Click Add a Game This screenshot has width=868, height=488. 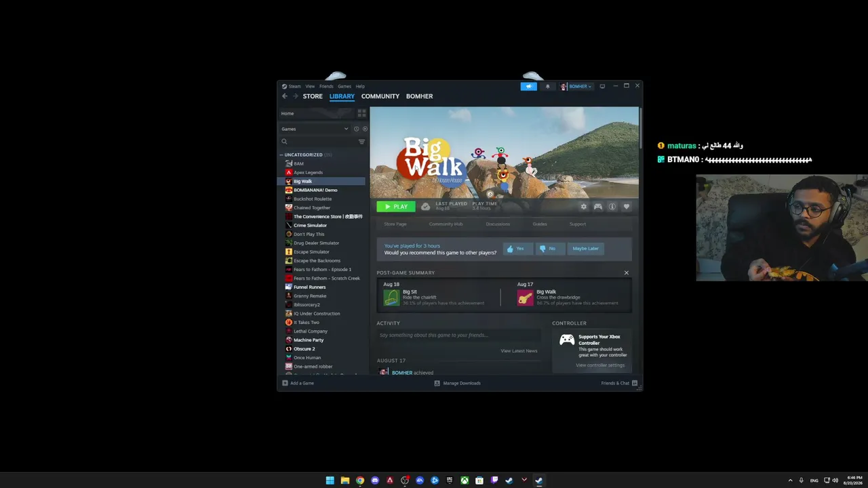pos(298,383)
